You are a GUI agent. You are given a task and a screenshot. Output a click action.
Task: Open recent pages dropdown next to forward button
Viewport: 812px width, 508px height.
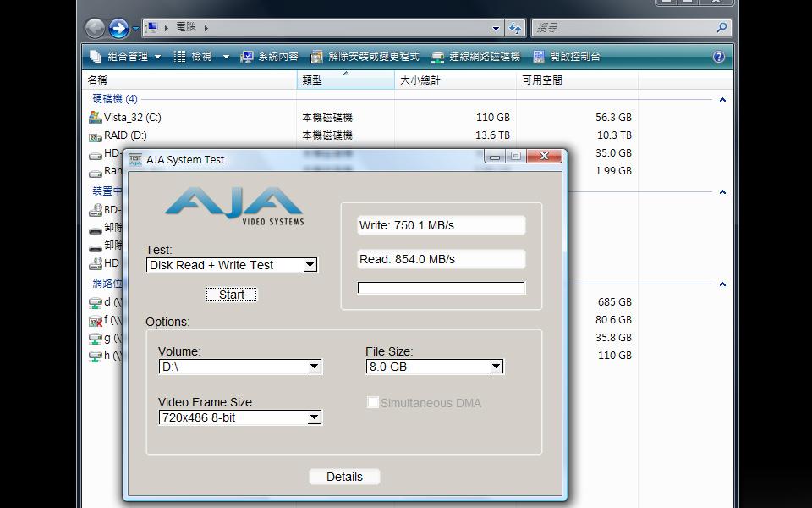pyautogui.click(x=135, y=29)
